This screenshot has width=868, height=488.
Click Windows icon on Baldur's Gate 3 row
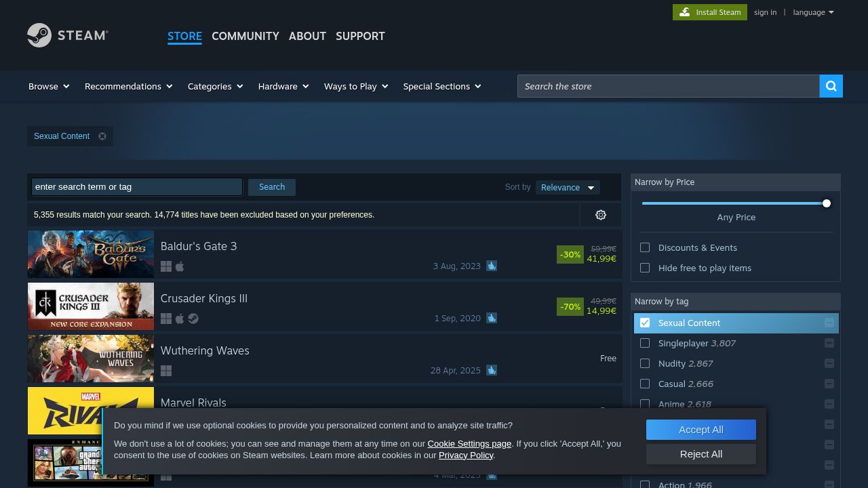(166, 266)
